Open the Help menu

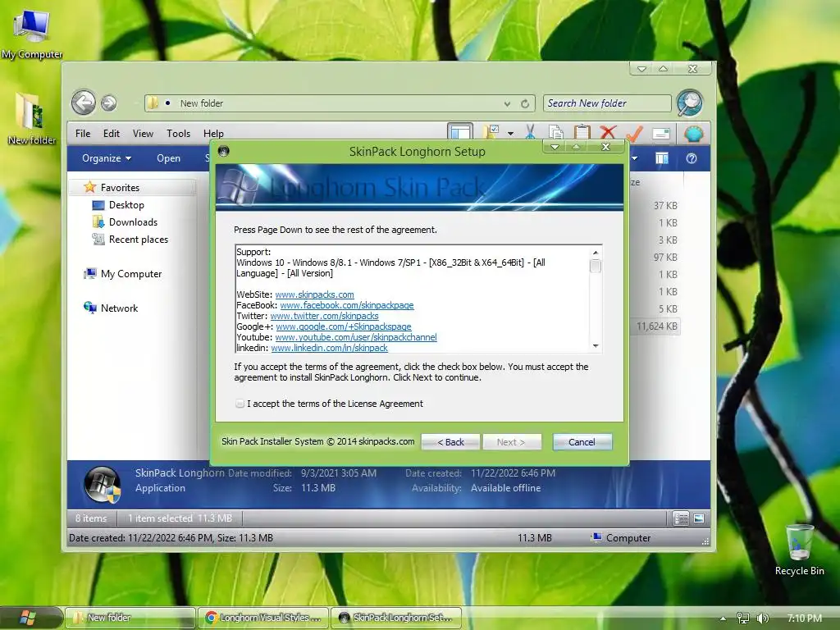coord(213,134)
